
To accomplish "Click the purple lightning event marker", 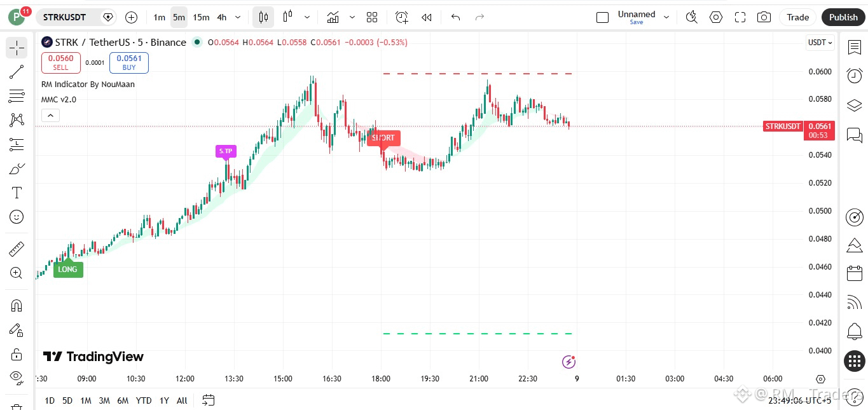I will click(x=569, y=362).
